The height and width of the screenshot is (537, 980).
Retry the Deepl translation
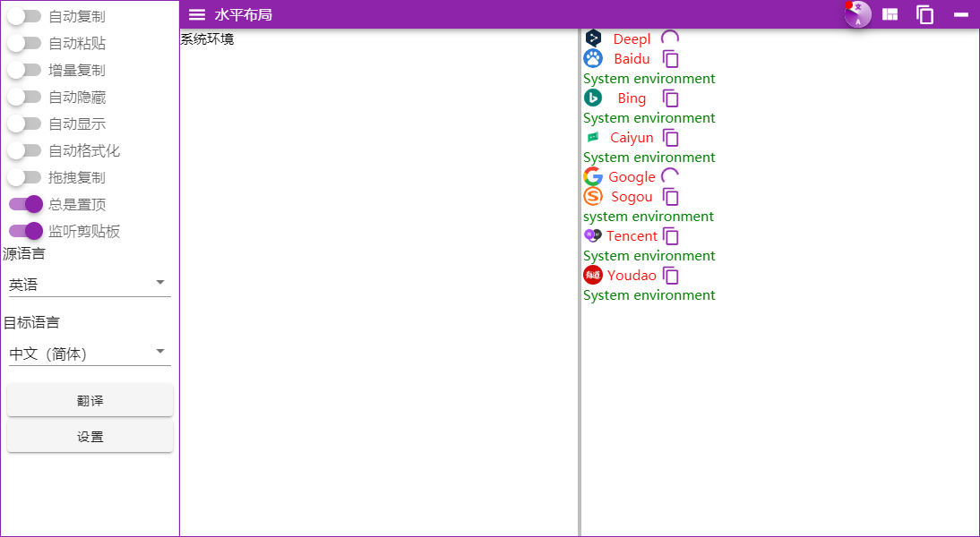pos(670,38)
